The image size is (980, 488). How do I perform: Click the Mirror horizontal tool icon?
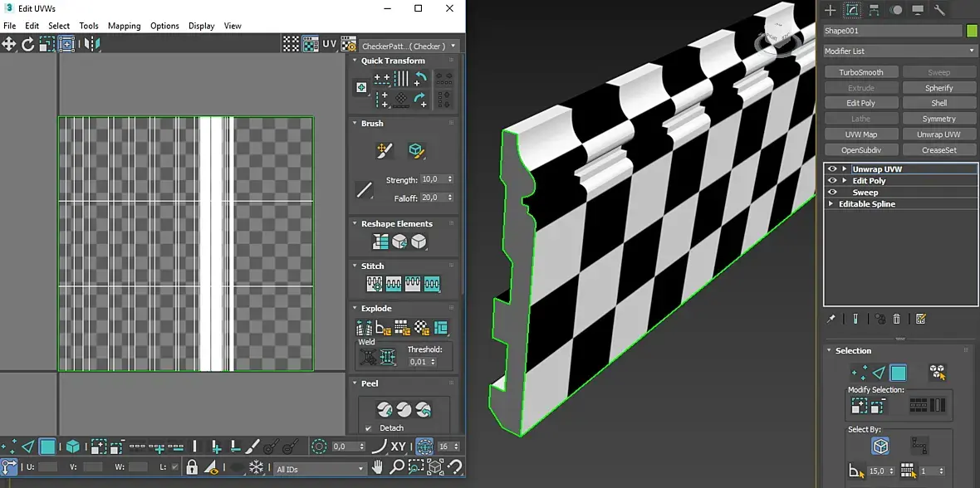coord(92,44)
